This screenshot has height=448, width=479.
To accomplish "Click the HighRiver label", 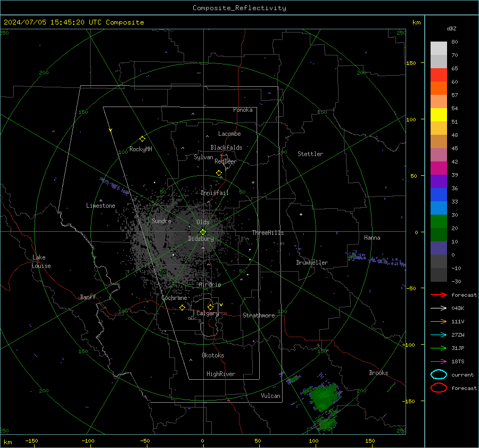I will click(221, 374).
